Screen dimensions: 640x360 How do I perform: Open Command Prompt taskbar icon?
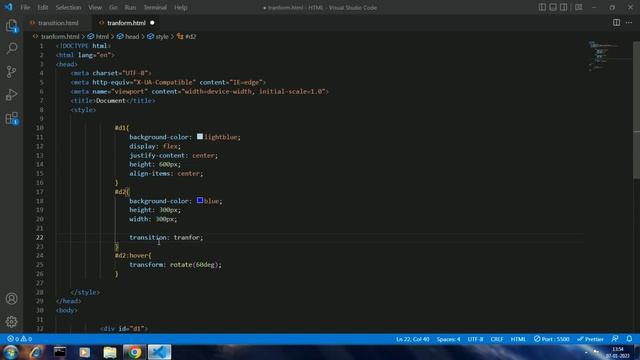(x=60, y=352)
